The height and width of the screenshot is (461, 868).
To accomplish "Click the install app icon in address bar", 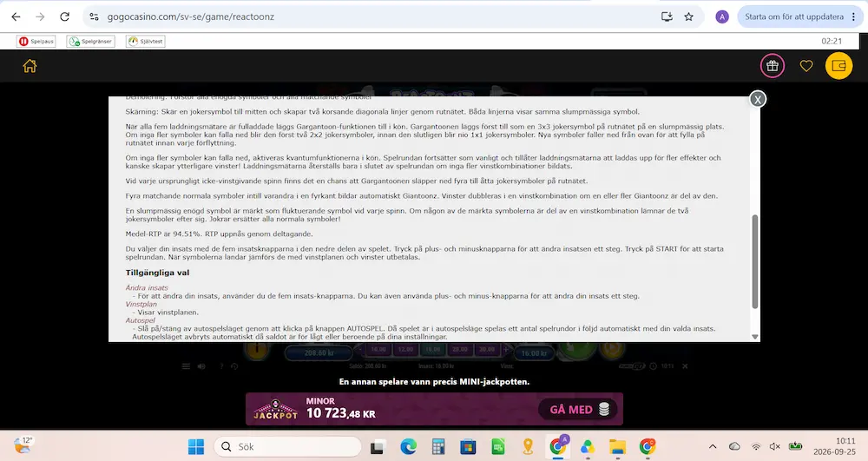I will [667, 16].
